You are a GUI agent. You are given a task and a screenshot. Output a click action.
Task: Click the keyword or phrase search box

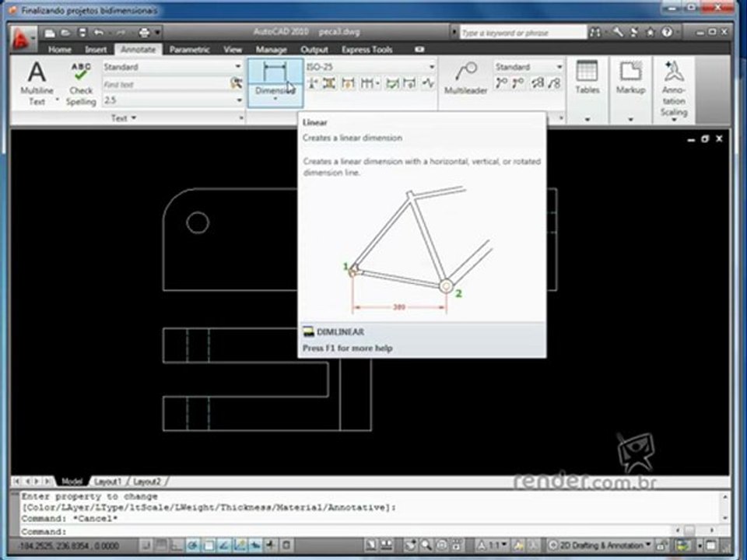(523, 33)
